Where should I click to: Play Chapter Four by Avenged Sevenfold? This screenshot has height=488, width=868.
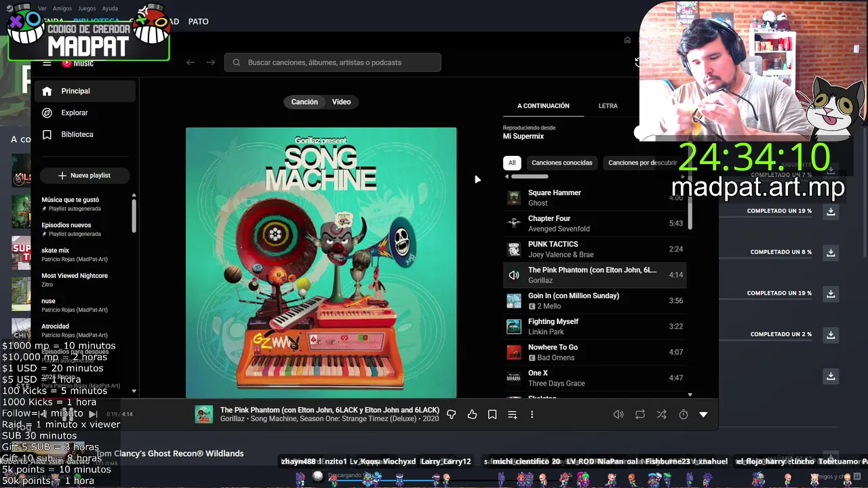click(595, 224)
